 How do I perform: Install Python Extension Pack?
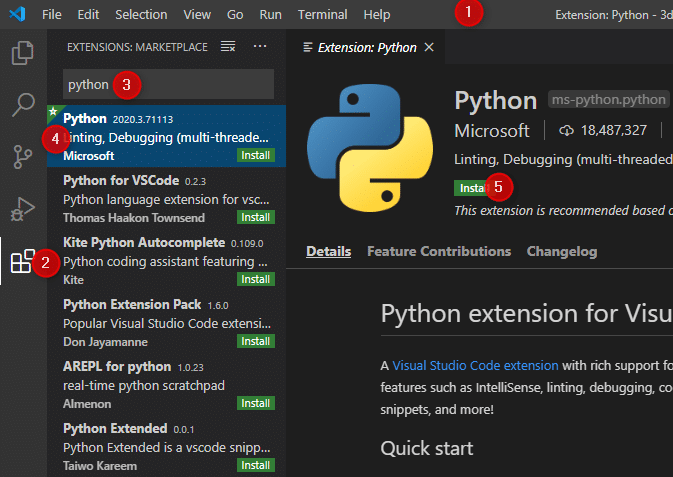255,341
